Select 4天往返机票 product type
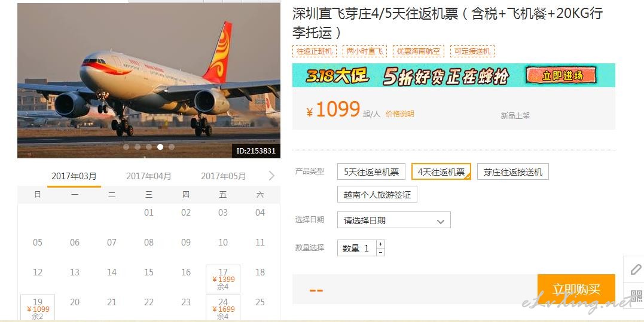Image resolution: width=644 pixels, height=322 pixels. (x=441, y=172)
